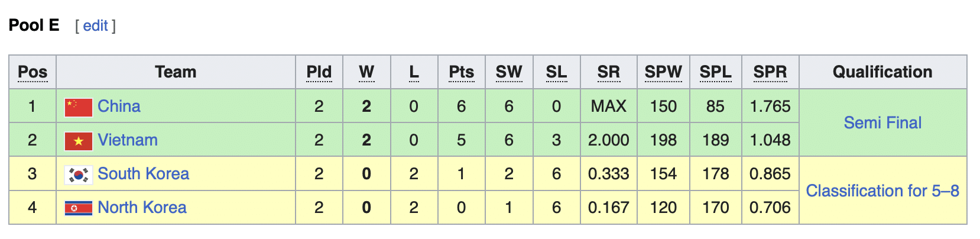Viewport: 980px width, 239px height.
Task: Click the Vietnam flag icon
Action: point(78,141)
